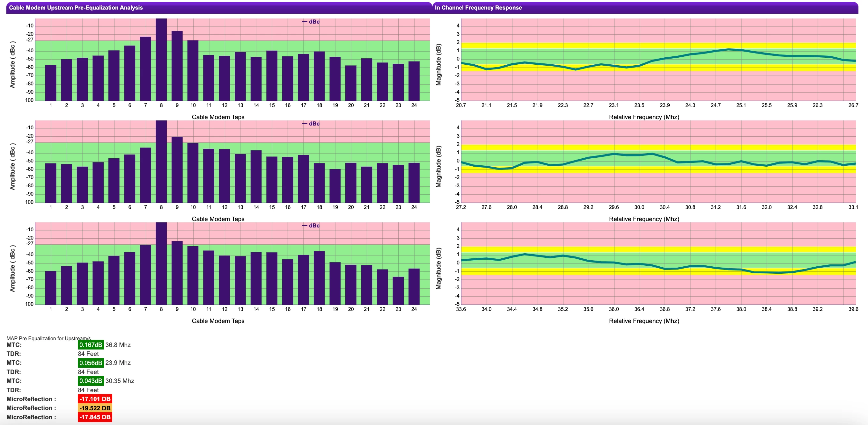Click the Cable Modem Upstream Pre-Equalization Analysis header
The image size is (868, 425).
[76, 8]
